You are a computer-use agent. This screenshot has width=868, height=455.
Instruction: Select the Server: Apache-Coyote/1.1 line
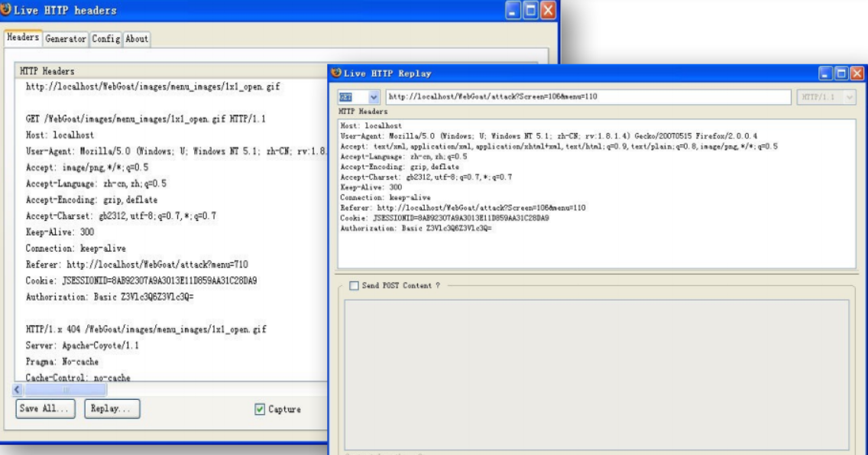(82, 346)
